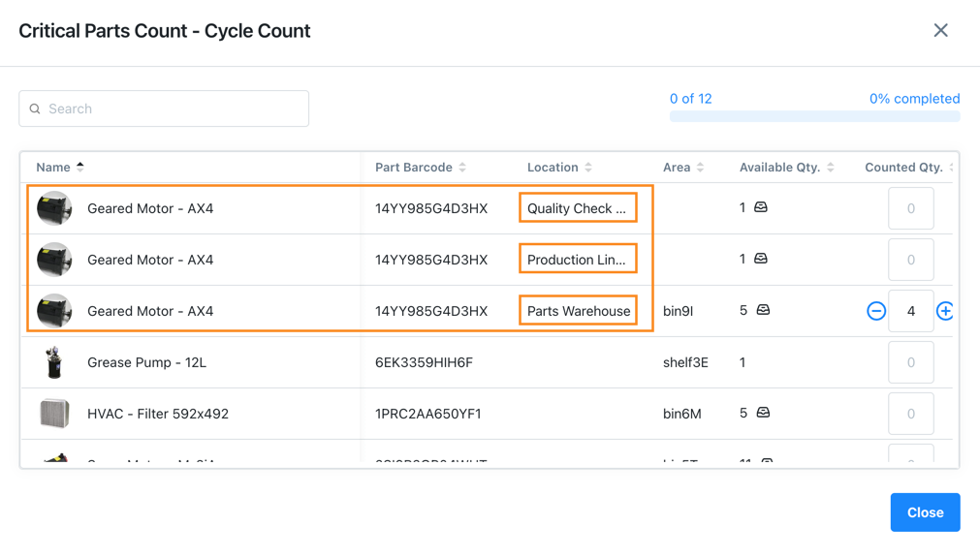Click the 'Parts Warehouse' location cell
The height and width of the screenshot is (558, 980).
[579, 311]
